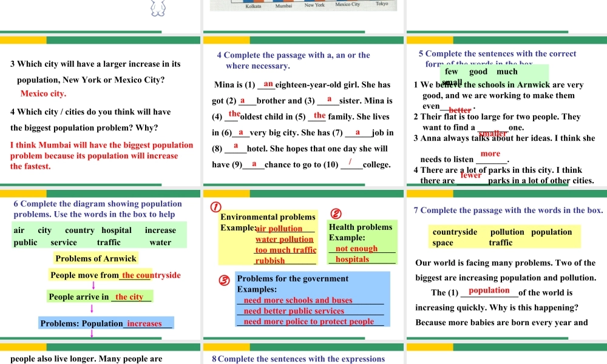Select the 'Health problems' yellow box

(x=361, y=243)
